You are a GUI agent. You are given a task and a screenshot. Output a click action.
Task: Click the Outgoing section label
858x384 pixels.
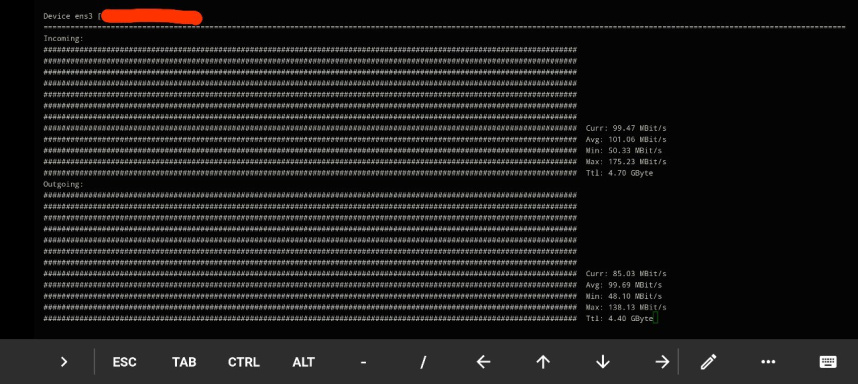pyautogui.click(x=63, y=184)
